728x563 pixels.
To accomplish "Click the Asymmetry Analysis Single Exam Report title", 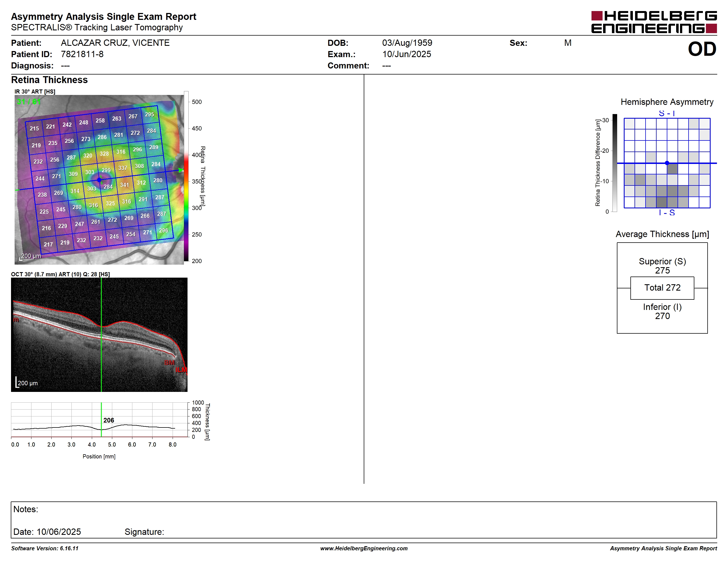I will tap(104, 17).
